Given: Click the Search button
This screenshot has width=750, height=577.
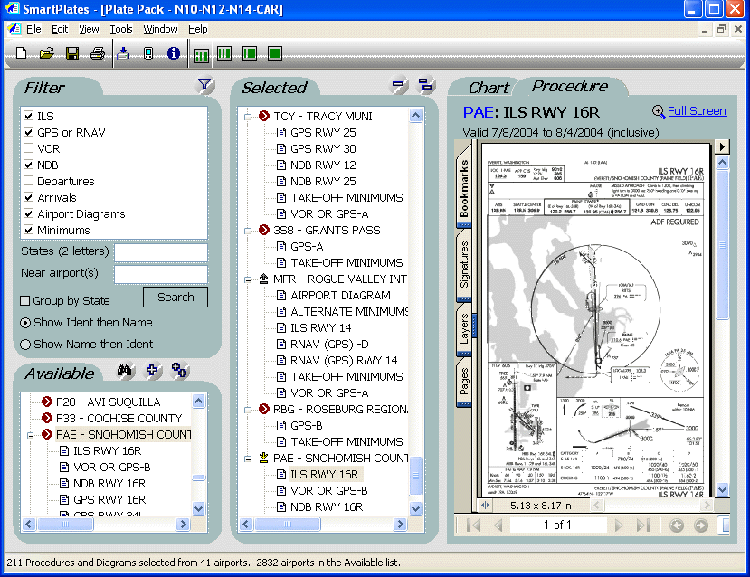Looking at the screenshot, I should 176,297.
